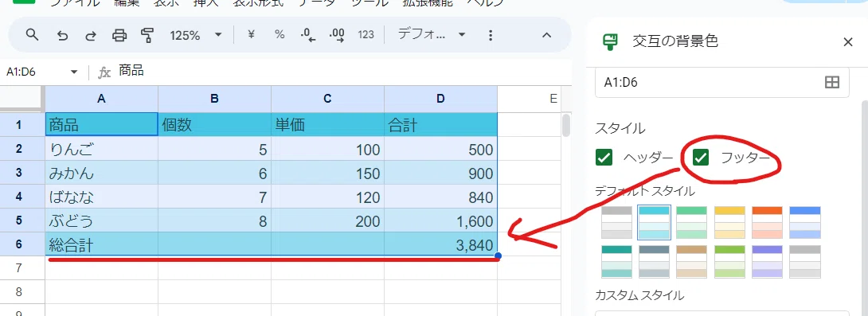868x316 pixels.
Task: Click the 商品 header cell
Action: coord(101,124)
